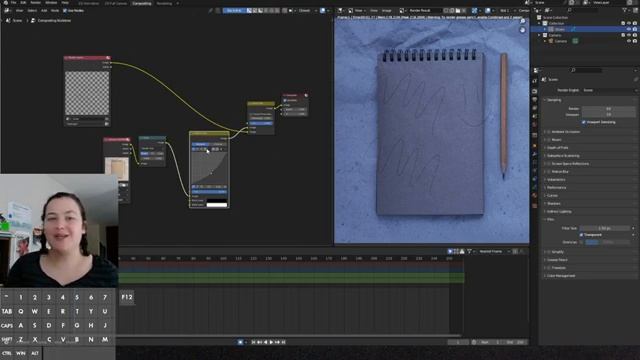Image resolution: width=640 pixels, height=360 pixels.
Task: Open the node editor Add menu
Action: tap(44, 11)
